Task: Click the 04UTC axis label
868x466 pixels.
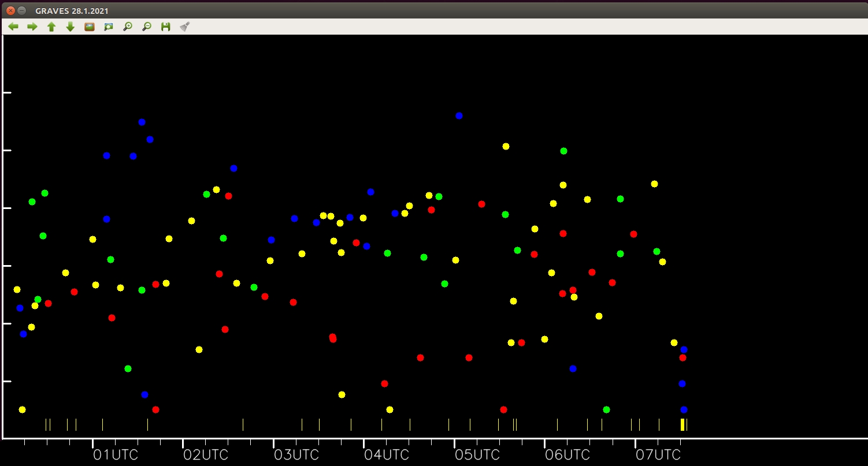Action: pos(387,455)
